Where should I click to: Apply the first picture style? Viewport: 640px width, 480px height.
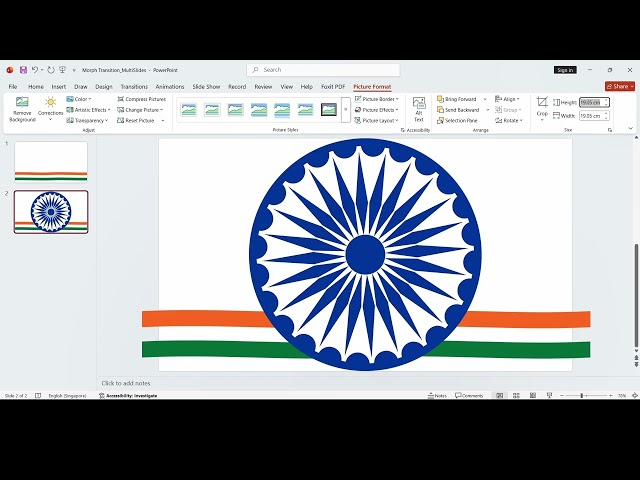(x=189, y=109)
